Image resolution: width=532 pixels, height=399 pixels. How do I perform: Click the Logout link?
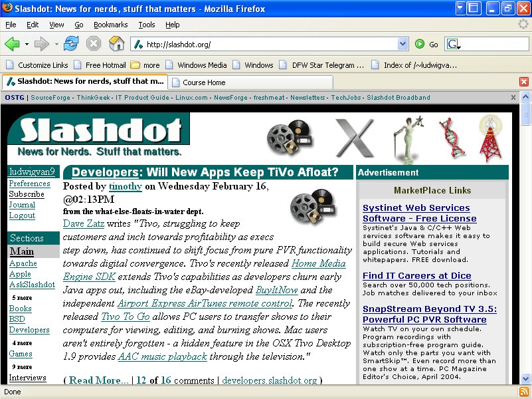22,215
